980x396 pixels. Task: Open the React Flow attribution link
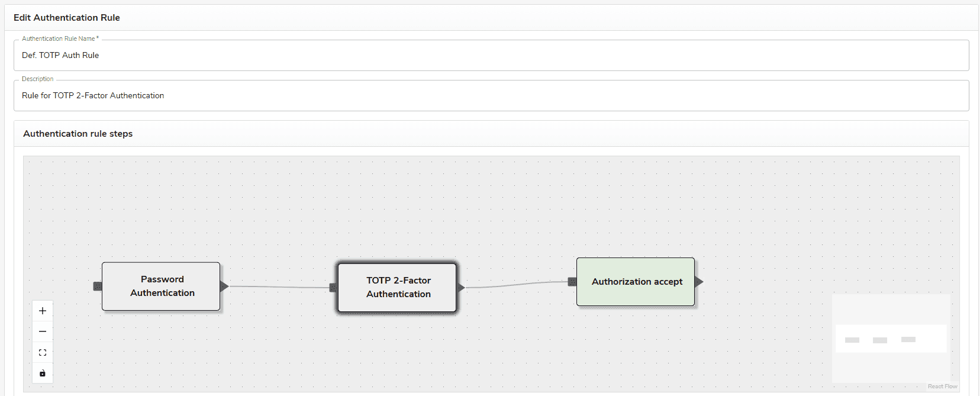[x=942, y=387]
